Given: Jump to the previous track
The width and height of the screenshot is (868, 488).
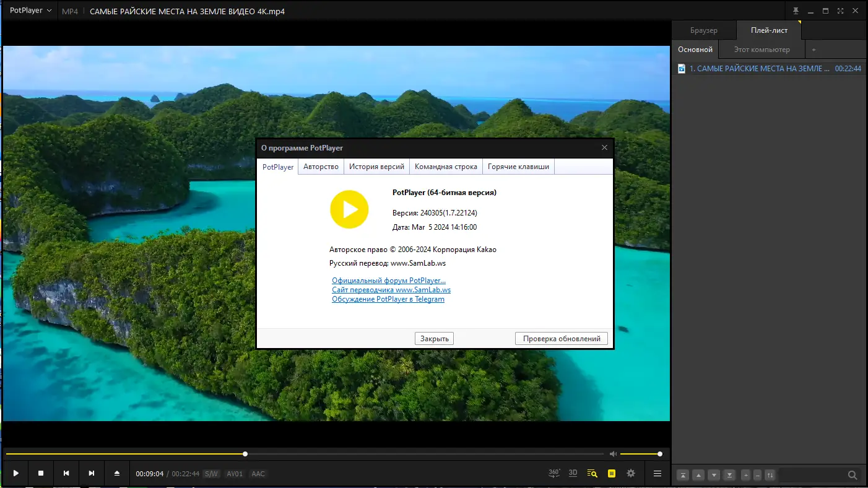Looking at the screenshot, I should 66,473.
